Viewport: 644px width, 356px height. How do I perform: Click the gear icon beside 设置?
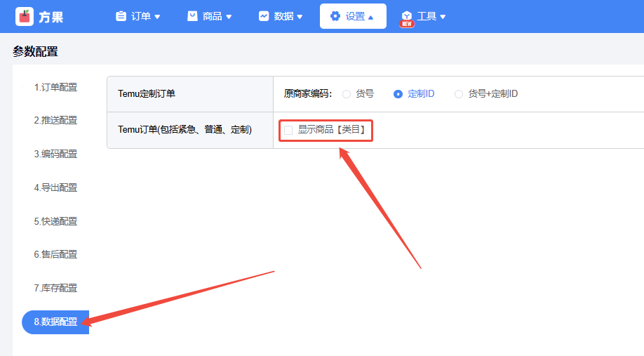pyautogui.click(x=335, y=16)
